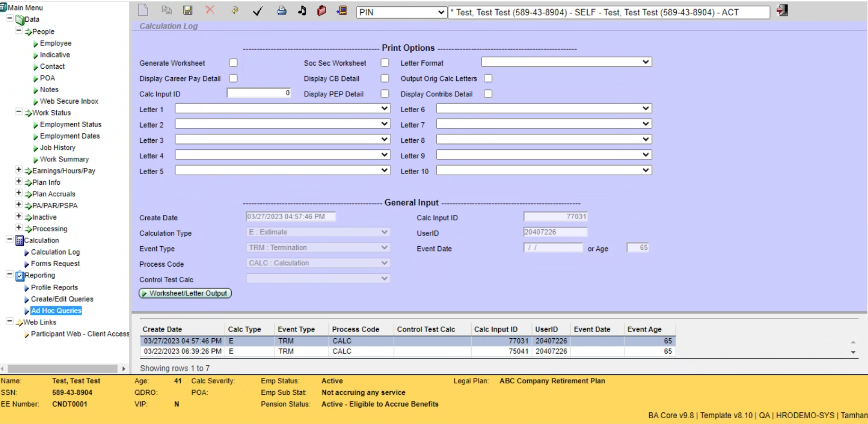Click the Worksheet/Letter Output button
Screen dimensions: 868x424
(x=185, y=293)
